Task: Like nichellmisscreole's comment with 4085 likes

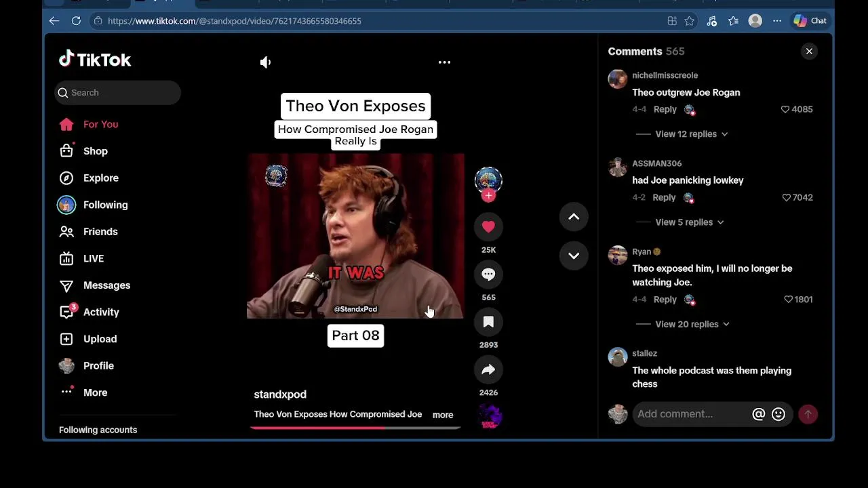Action: coord(785,109)
